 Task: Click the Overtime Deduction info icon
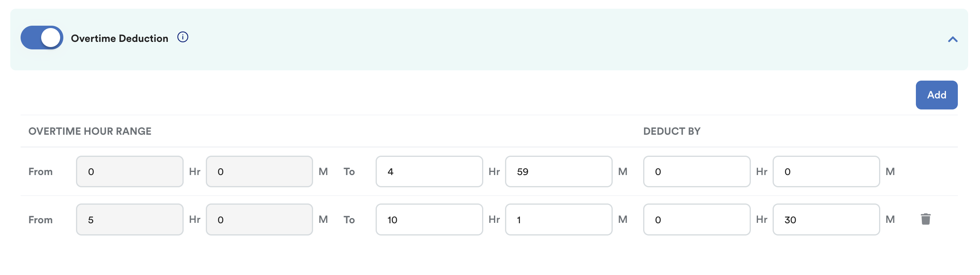coord(182,37)
